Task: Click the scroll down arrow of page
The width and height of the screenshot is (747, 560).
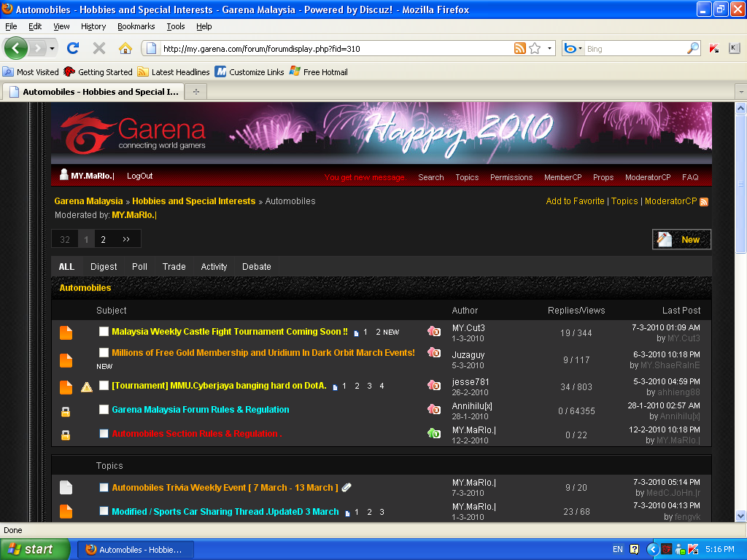Action: (x=741, y=516)
